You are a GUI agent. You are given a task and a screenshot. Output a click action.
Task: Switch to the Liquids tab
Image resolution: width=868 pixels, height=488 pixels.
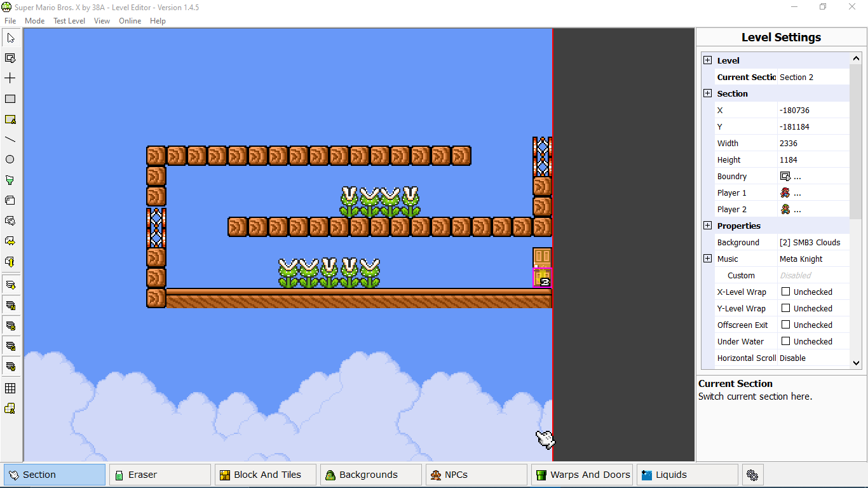pyautogui.click(x=688, y=475)
